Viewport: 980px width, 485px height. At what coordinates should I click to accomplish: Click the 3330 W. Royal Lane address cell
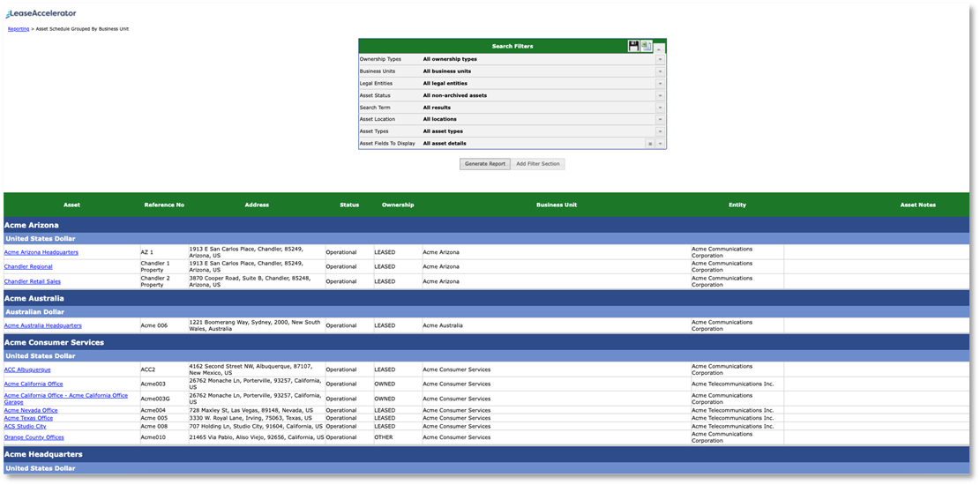(x=257, y=418)
